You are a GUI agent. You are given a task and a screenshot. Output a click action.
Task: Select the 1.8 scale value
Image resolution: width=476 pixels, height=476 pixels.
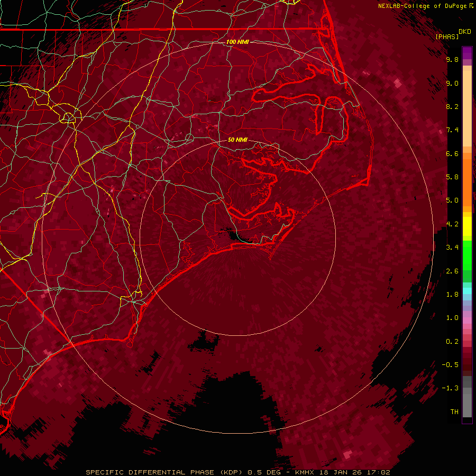click(452, 295)
